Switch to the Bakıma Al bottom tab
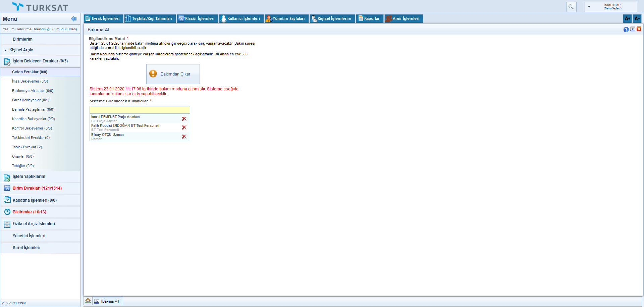Viewport: 644px width, 307px height. 108,301
